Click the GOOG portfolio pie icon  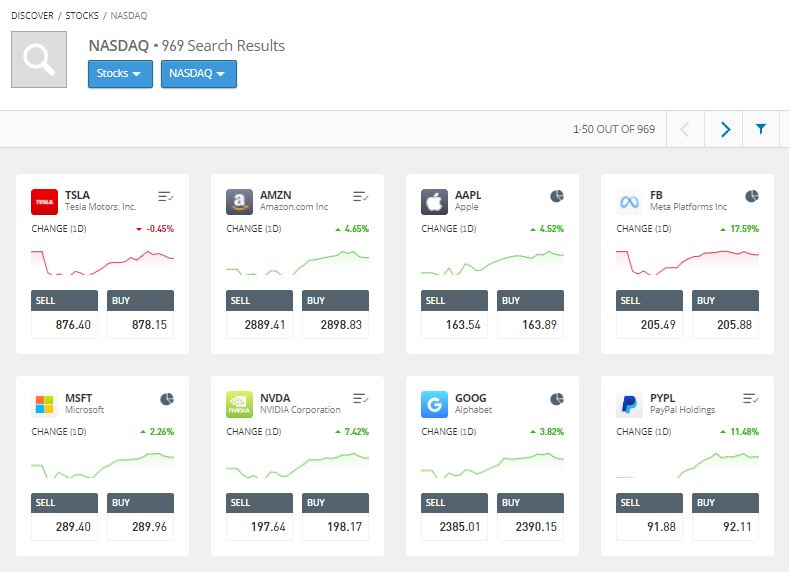point(557,399)
